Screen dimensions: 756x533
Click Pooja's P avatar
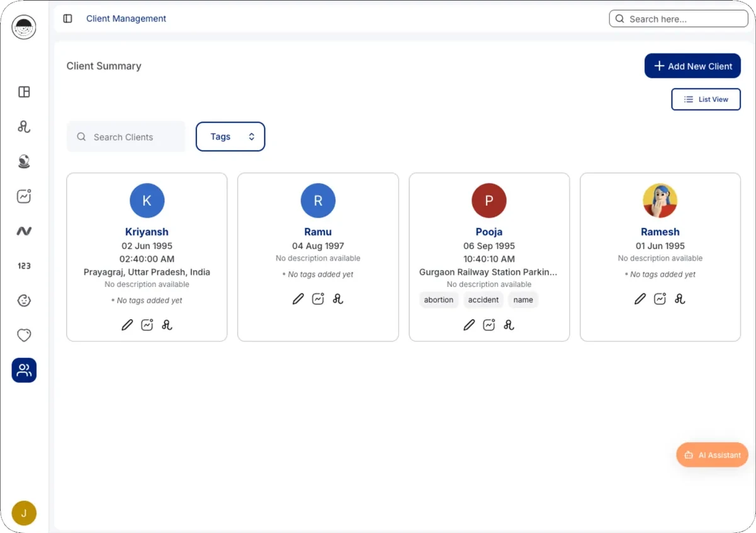489,201
